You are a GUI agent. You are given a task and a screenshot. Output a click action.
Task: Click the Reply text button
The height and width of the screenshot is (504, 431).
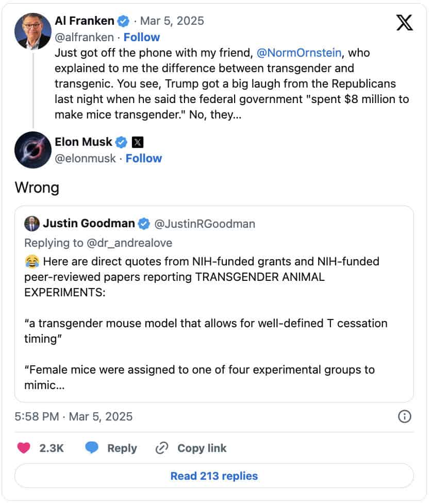click(122, 448)
